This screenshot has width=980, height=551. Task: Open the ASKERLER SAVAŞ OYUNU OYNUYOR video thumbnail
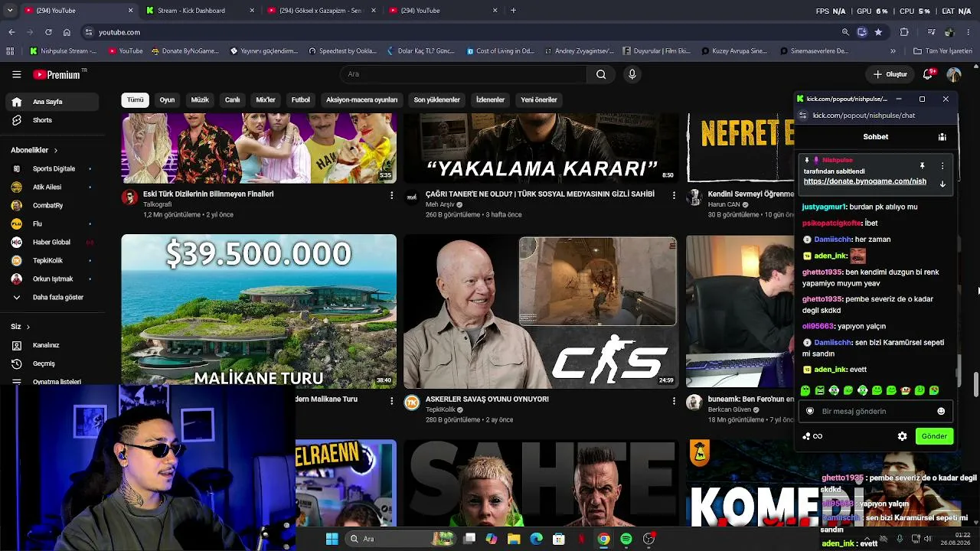(x=541, y=311)
